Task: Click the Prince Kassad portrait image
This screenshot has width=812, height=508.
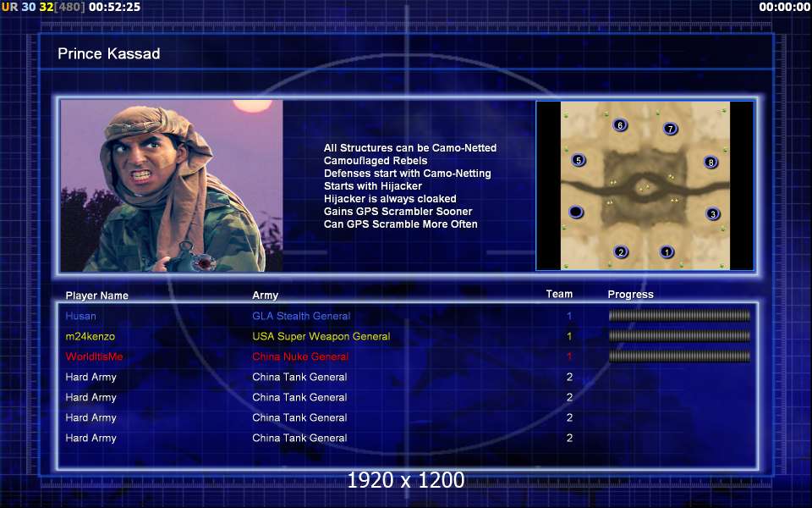Action: (x=172, y=185)
